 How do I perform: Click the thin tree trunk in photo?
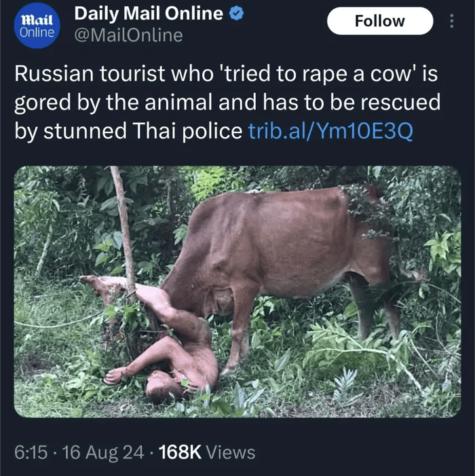(123, 227)
